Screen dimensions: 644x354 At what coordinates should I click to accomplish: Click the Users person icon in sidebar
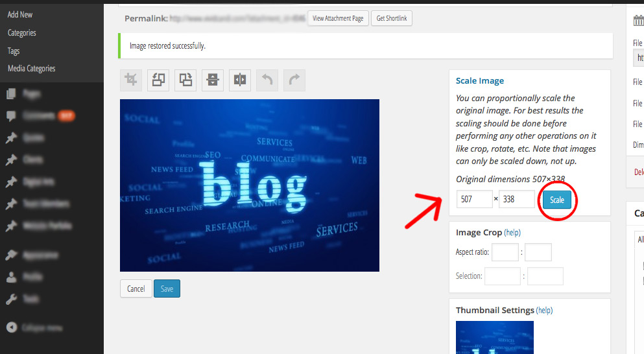(11, 277)
